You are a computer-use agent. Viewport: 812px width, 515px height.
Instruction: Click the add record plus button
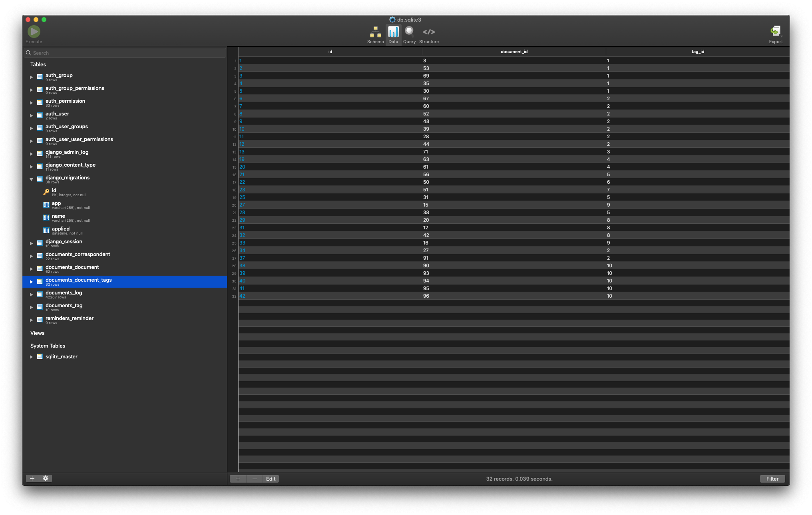pyautogui.click(x=238, y=479)
